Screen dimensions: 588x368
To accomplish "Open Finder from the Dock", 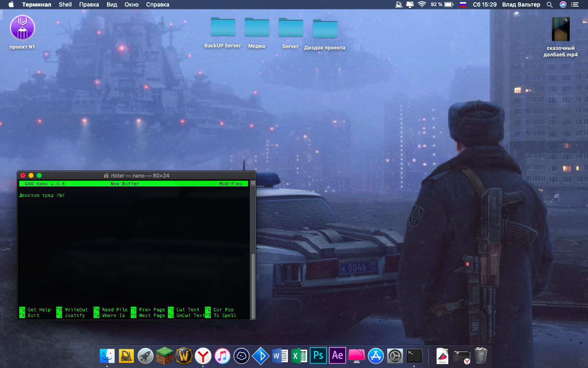I will coord(107,356).
